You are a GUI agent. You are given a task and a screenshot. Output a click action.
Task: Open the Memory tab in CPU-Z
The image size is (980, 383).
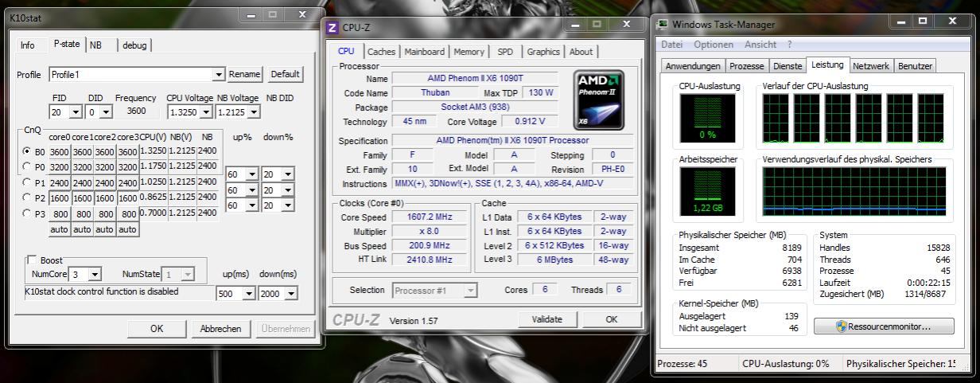[x=469, y=52]
